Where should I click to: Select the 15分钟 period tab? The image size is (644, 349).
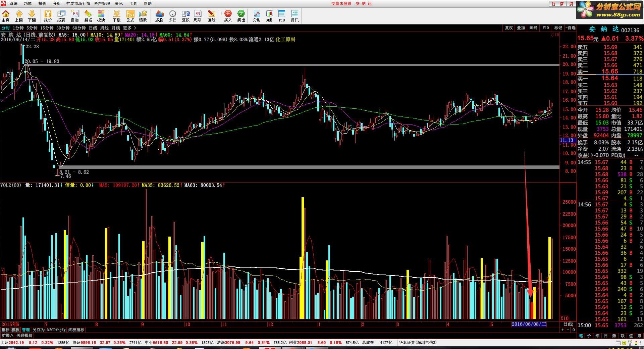pyautogui.click(x=47, y=28)
